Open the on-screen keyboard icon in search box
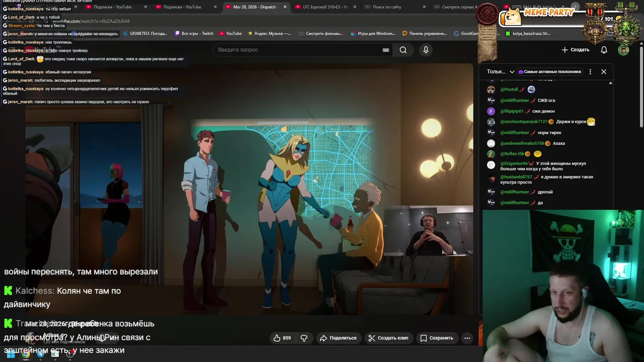Screen dimensions: 644x362 click(386, 50)
